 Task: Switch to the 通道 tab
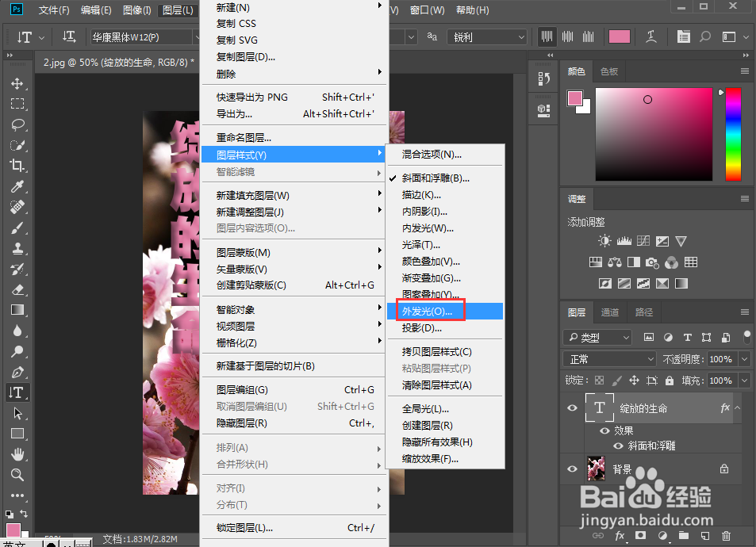point(610,312)
